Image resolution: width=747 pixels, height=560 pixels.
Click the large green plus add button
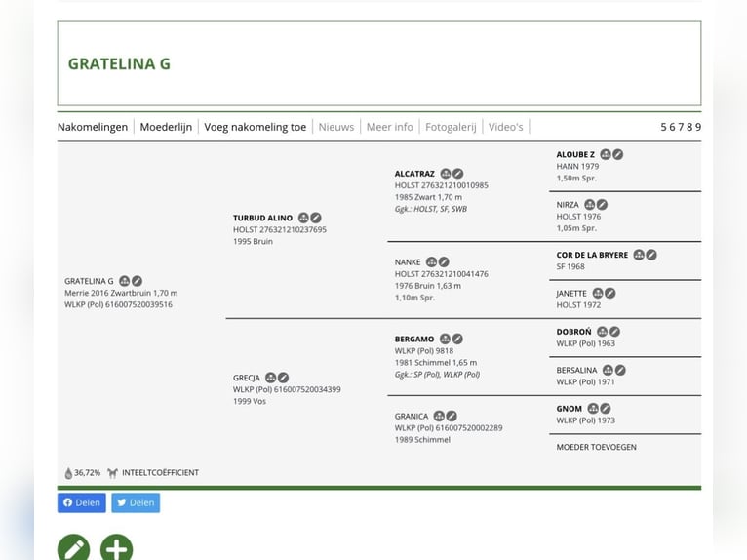pyautogui.click(x=116, y=548)
